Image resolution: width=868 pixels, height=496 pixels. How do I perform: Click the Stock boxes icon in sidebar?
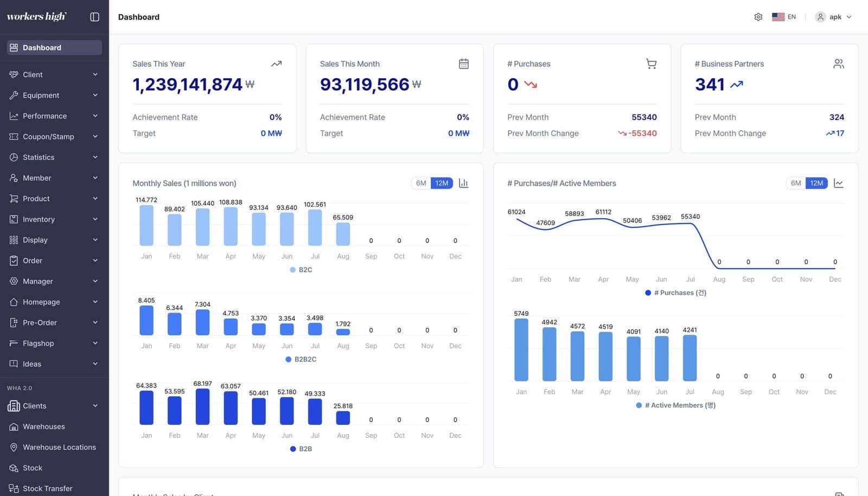14,468
